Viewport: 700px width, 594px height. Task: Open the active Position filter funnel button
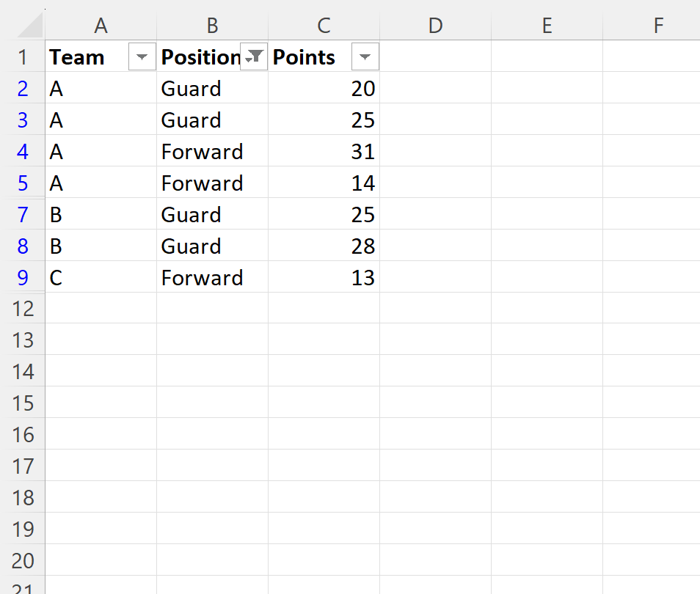(254, 56)
